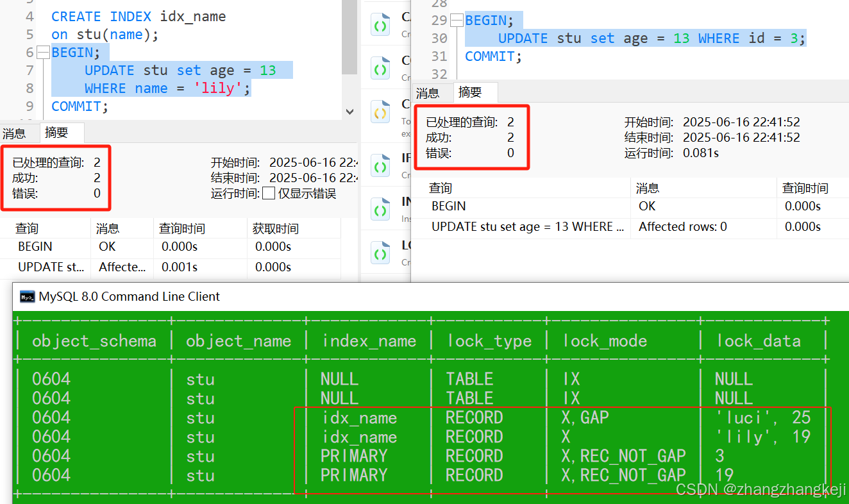849x504 pixels.
Task: Click the 运行时间 0.081s value
Action: (701, 153)
